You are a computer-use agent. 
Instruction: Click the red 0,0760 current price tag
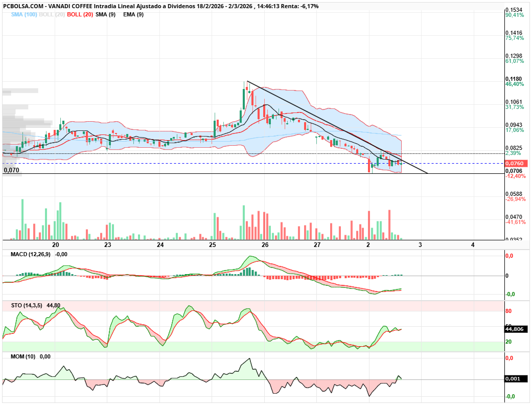(513, 164)
